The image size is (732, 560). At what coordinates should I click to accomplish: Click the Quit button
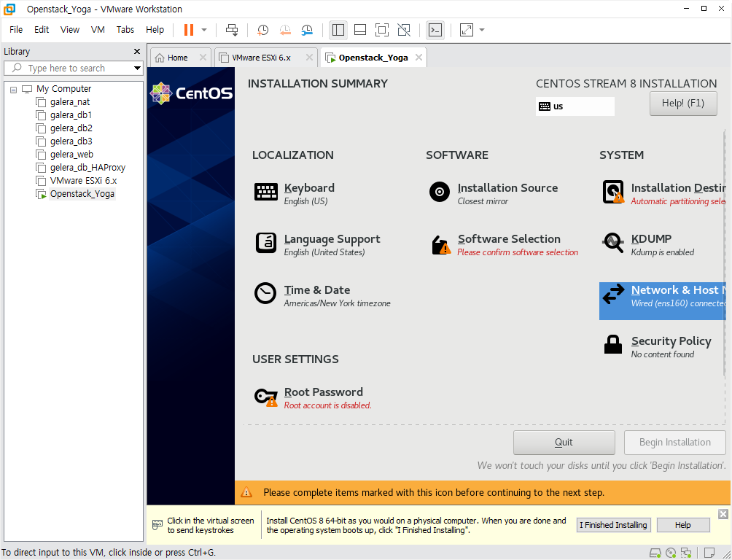click(x=564, y=443)
